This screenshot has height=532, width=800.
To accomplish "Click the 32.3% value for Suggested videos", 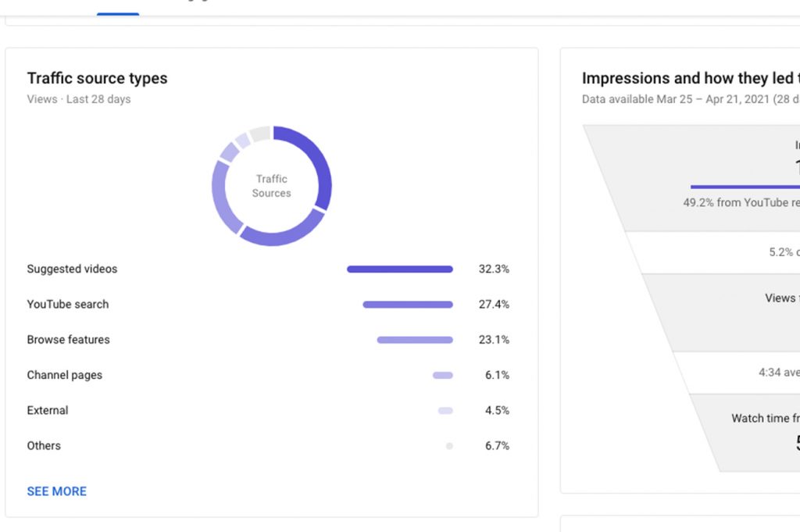I will 493,269.
